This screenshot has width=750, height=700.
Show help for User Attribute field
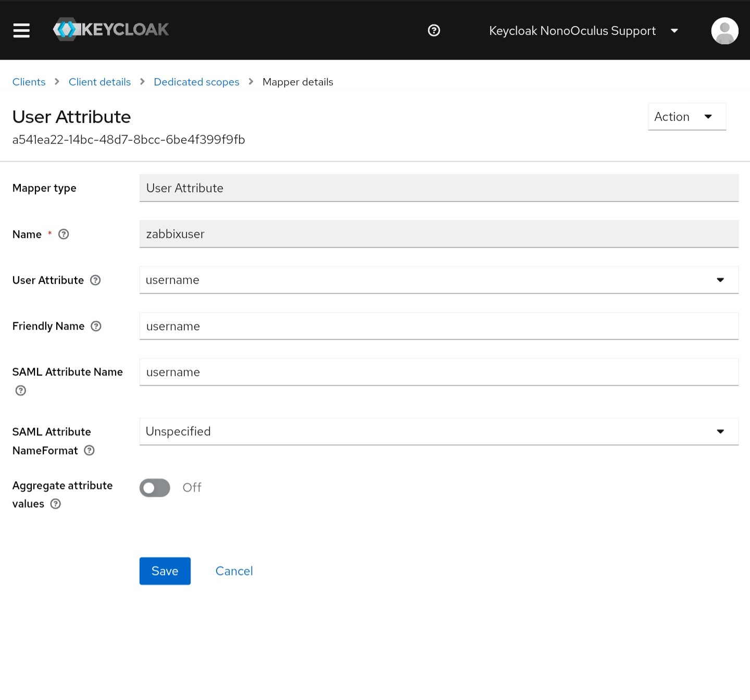pyautogui.click(x=95, y=280)
